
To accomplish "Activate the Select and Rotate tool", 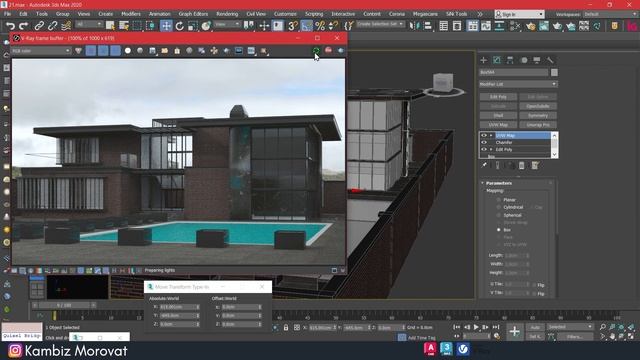I will (180, 26).
